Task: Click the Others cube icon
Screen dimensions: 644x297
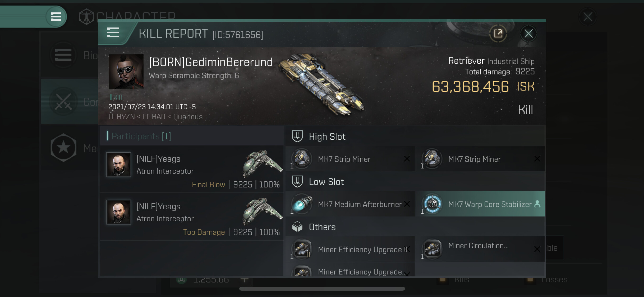Action: [x=297, y=227]
